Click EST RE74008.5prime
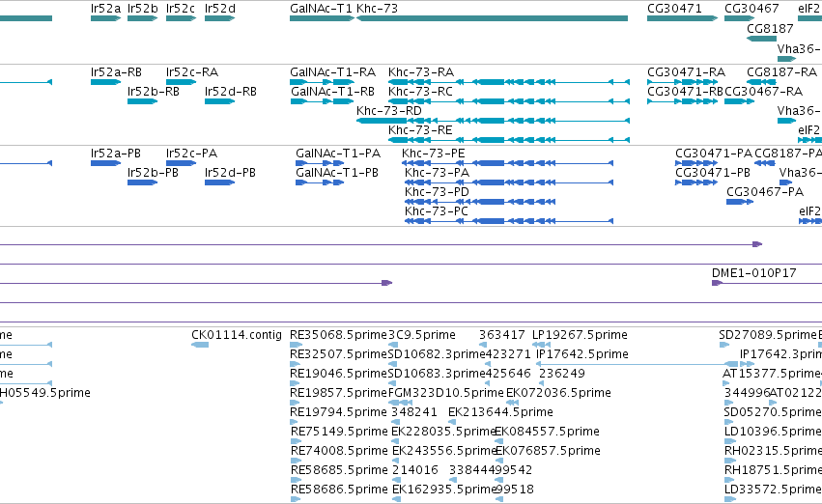This screenshot has height=504, width=822. 339,452
